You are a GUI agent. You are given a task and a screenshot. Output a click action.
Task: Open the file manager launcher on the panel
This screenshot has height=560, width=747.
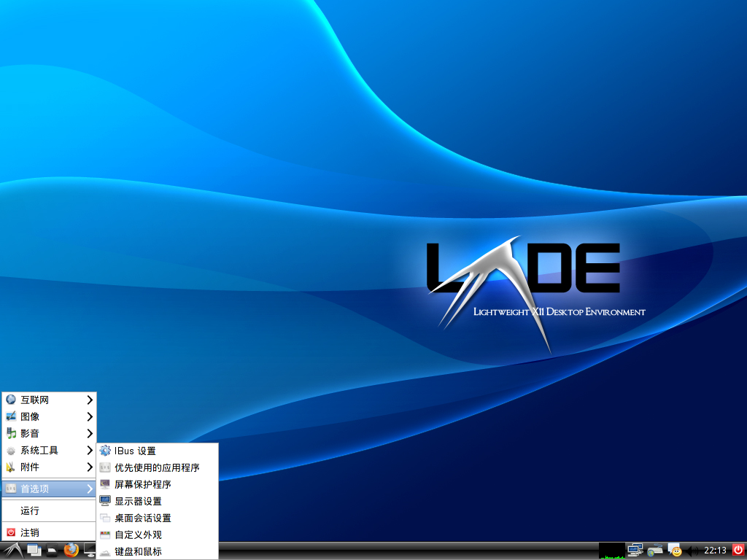(x=53, y=551)
